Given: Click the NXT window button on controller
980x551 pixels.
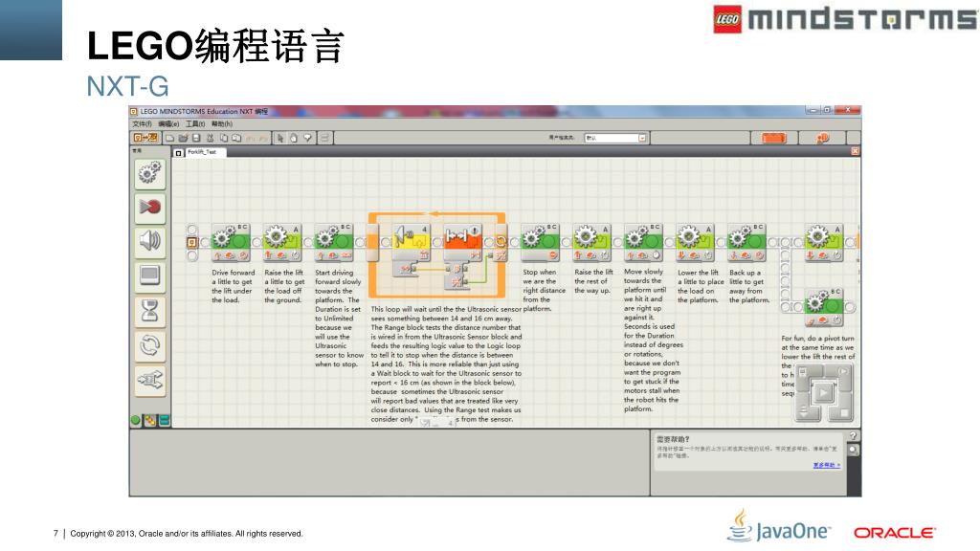Looking at the screenshot, I should 803,372.
